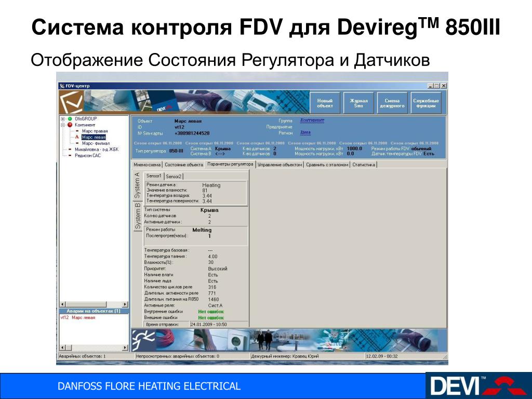
Task: Click the Количество циклов реле value 316
Action: pos(212,287)
